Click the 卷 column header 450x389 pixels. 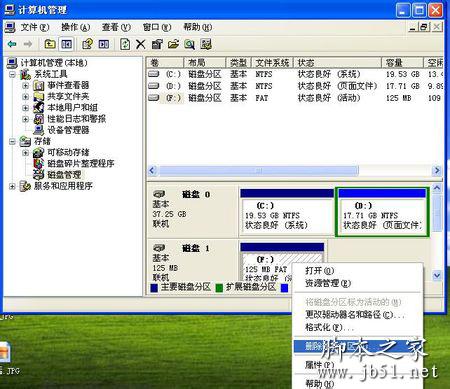(x=165, y=63)
